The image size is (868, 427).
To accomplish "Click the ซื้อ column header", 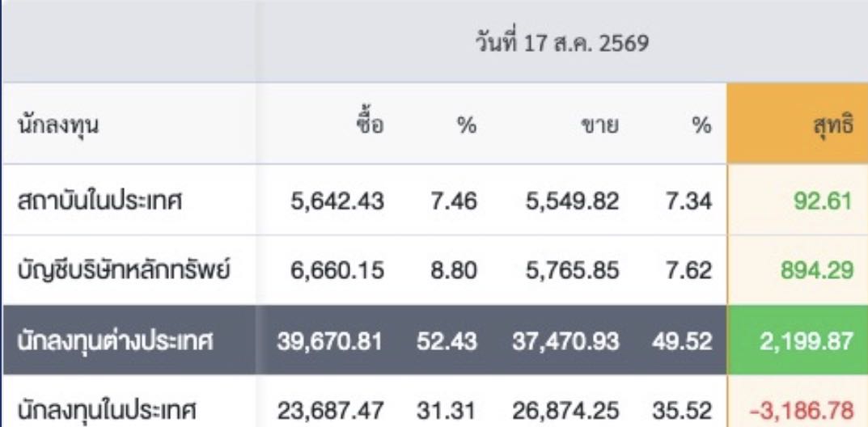I will coord(370,125).
